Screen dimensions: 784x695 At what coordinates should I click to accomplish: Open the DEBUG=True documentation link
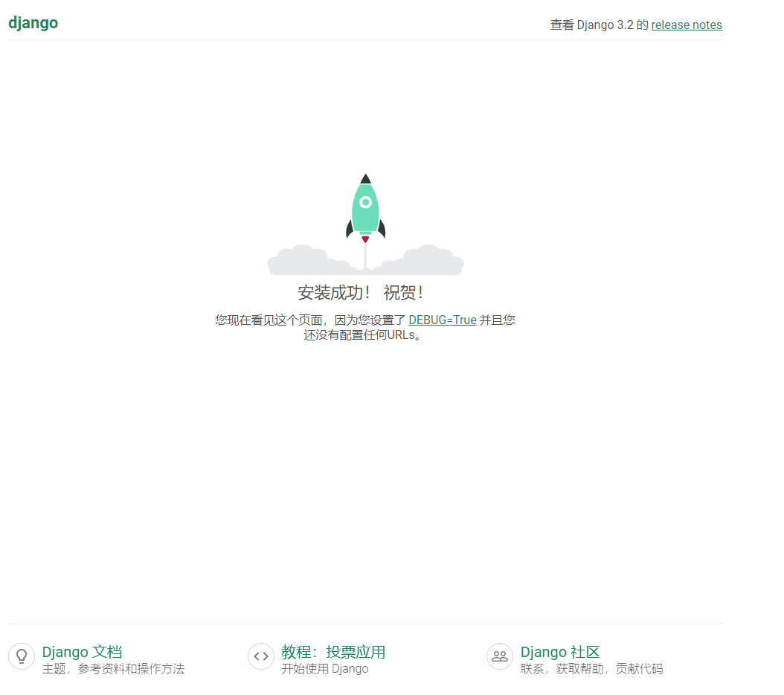443,320
